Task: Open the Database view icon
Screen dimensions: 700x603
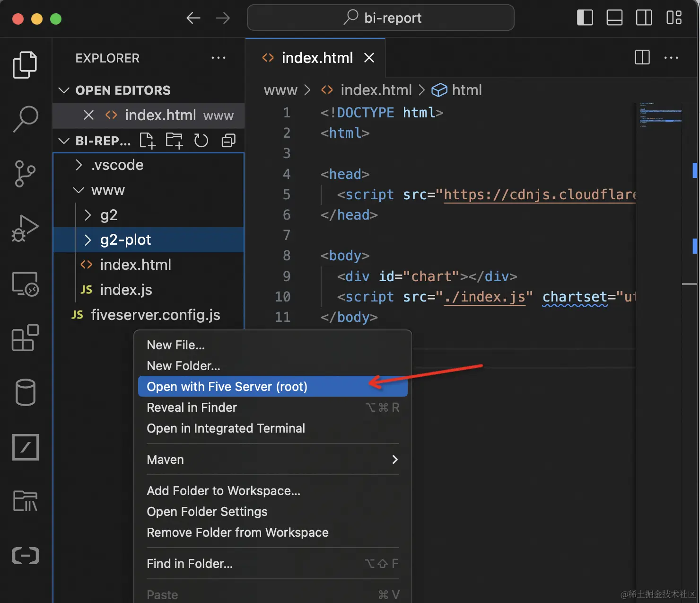Action: (25, 392)
